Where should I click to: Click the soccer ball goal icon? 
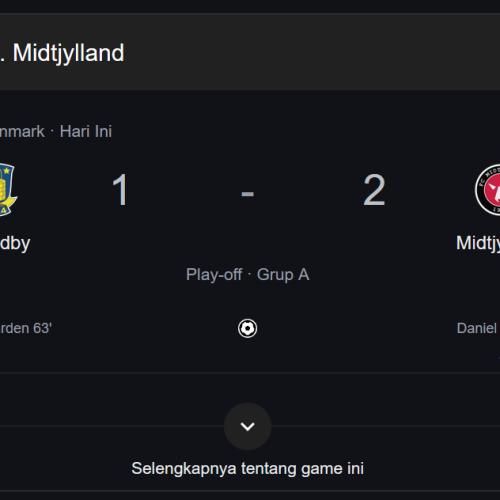click(247, 329)
